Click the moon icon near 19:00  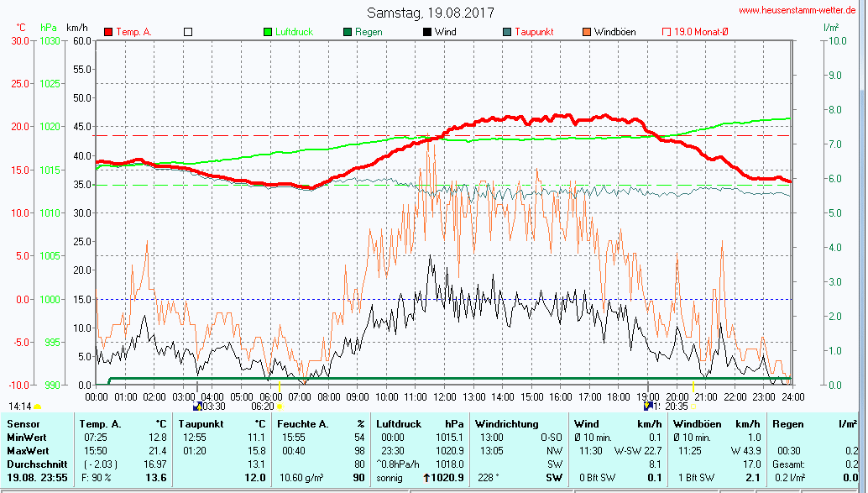(x=648, y=405)
